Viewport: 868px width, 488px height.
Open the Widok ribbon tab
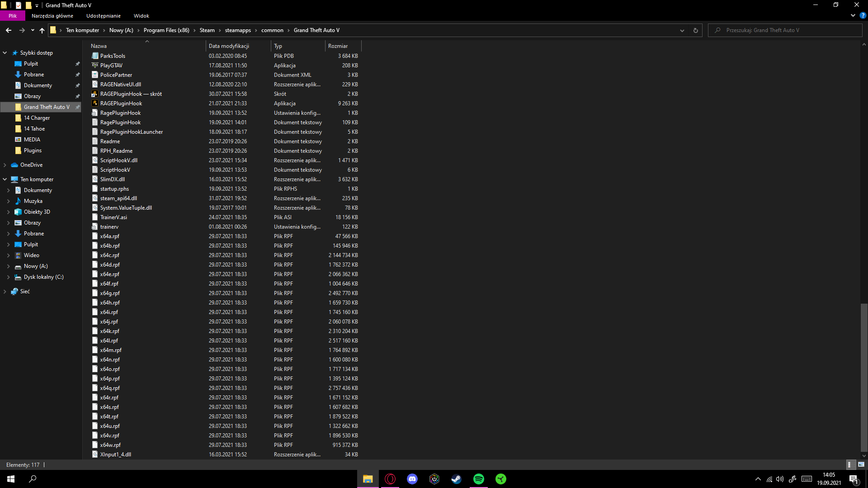tap(141, 16)
